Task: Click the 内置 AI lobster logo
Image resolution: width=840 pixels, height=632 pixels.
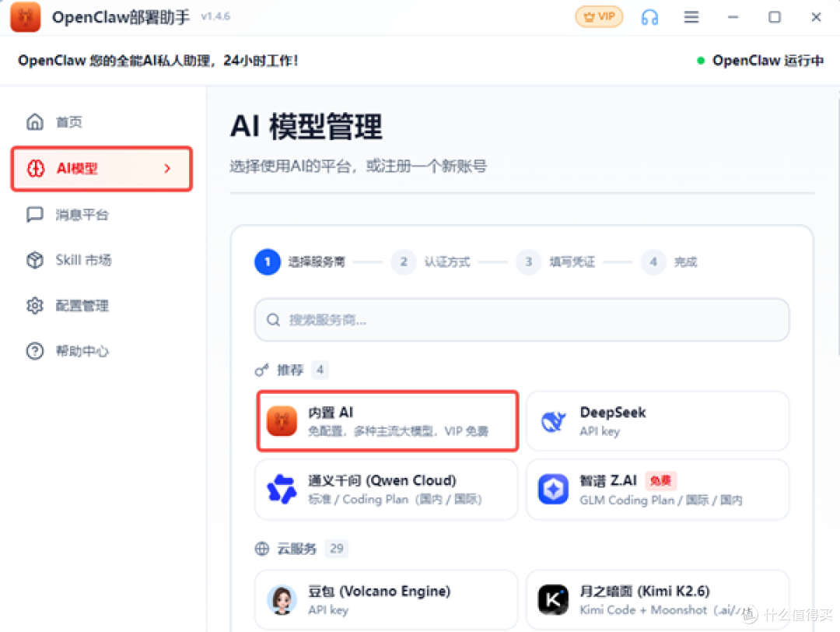Action: click(282, 421)
